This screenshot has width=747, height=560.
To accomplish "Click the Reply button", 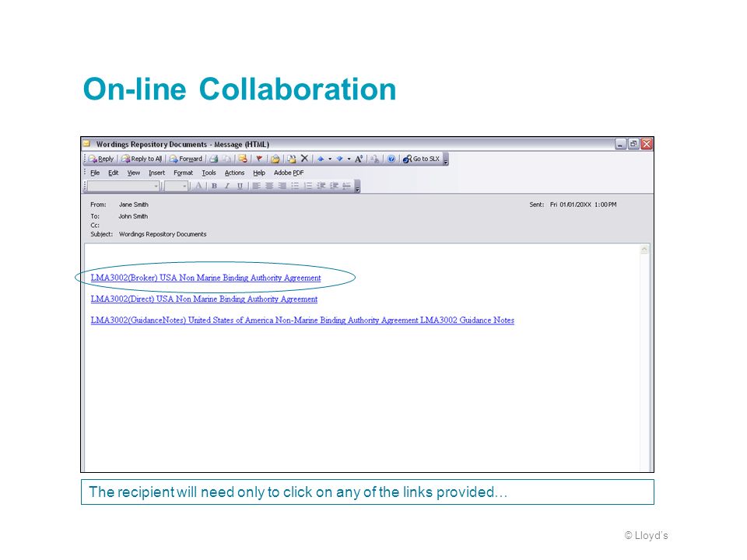I will coord(101,159).
